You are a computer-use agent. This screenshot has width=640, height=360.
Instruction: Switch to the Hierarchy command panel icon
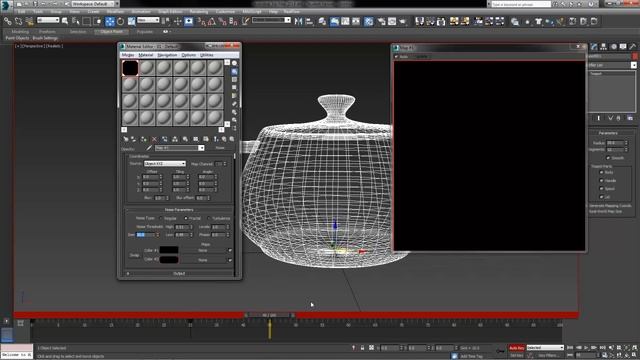click(x=603, y=47)
